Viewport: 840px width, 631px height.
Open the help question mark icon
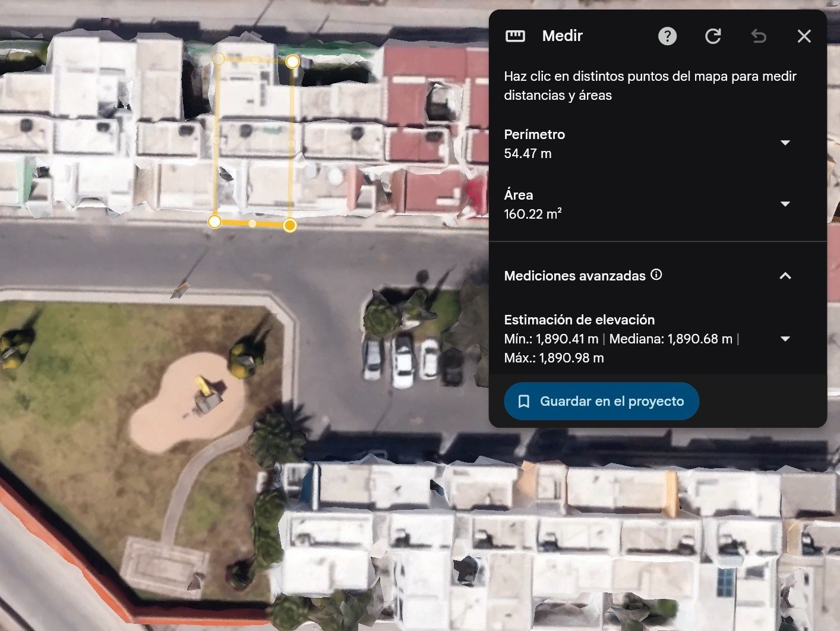point(667,36)
